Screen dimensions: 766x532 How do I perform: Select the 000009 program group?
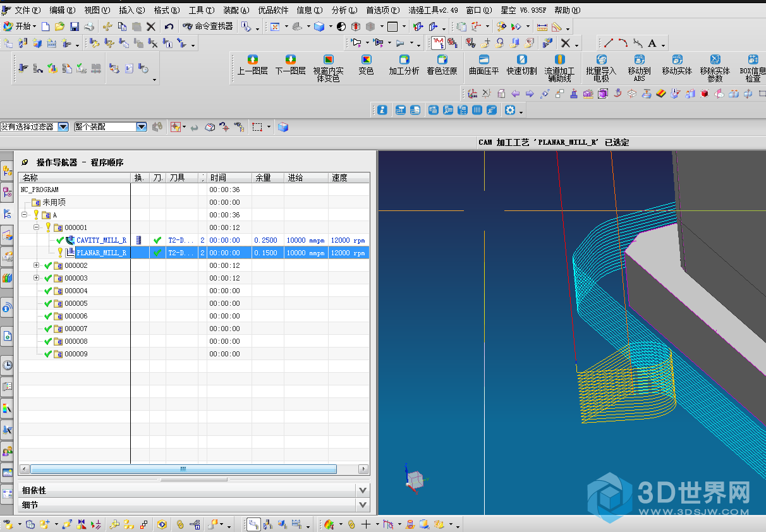pos(76,354)
